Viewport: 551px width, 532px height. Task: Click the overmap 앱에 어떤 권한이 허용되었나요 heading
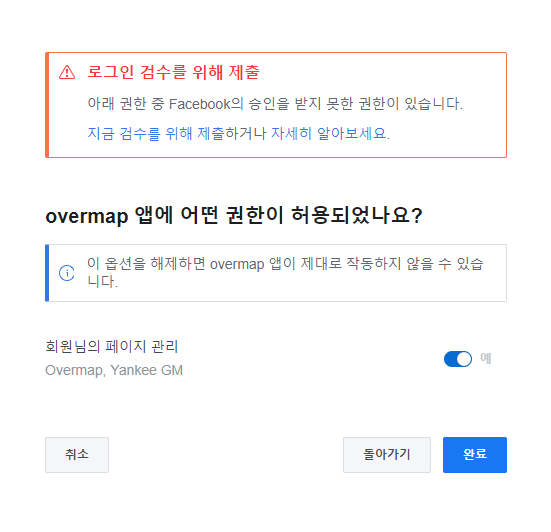[234, 215]
